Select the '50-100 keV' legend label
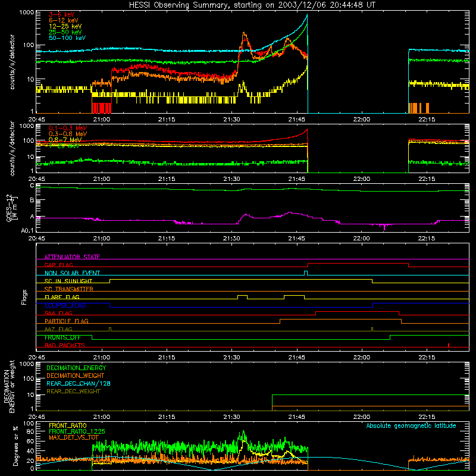476x476 pixels. 67,38
